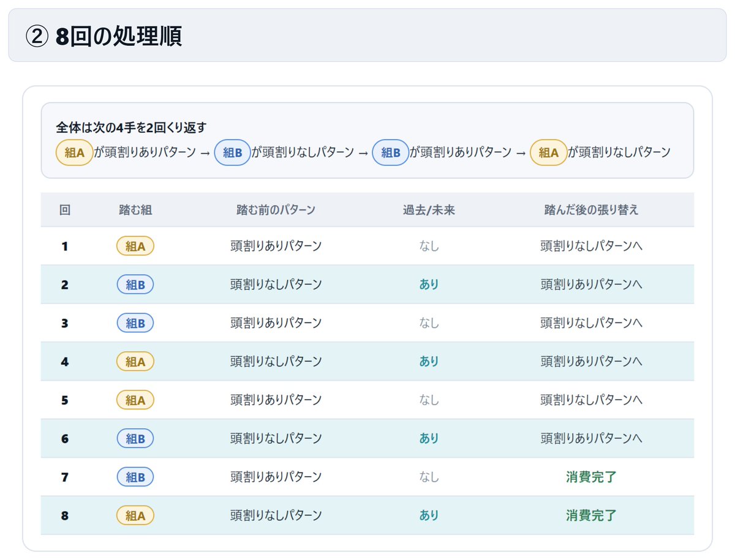Click '消費完了' in row 8
Image resolution: width=735 pixels, height=560 pixels.
591,516
